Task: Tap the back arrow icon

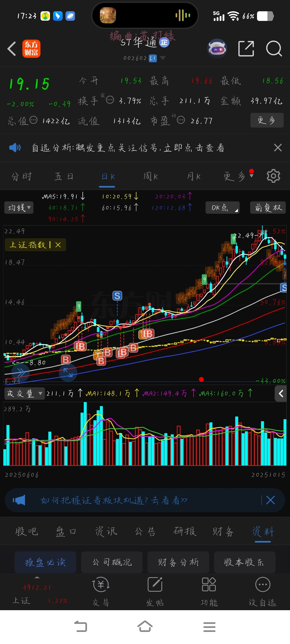Action: click(12, 49)
